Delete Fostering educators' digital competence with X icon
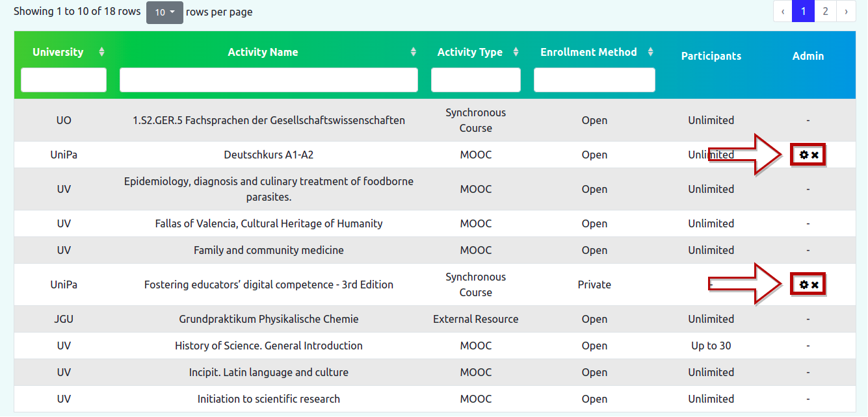Viewport: 868px width, 417px height. (x=815, y=285)
